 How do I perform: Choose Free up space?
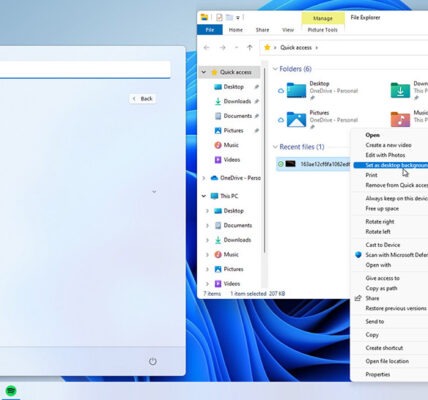tap(382, 208)
